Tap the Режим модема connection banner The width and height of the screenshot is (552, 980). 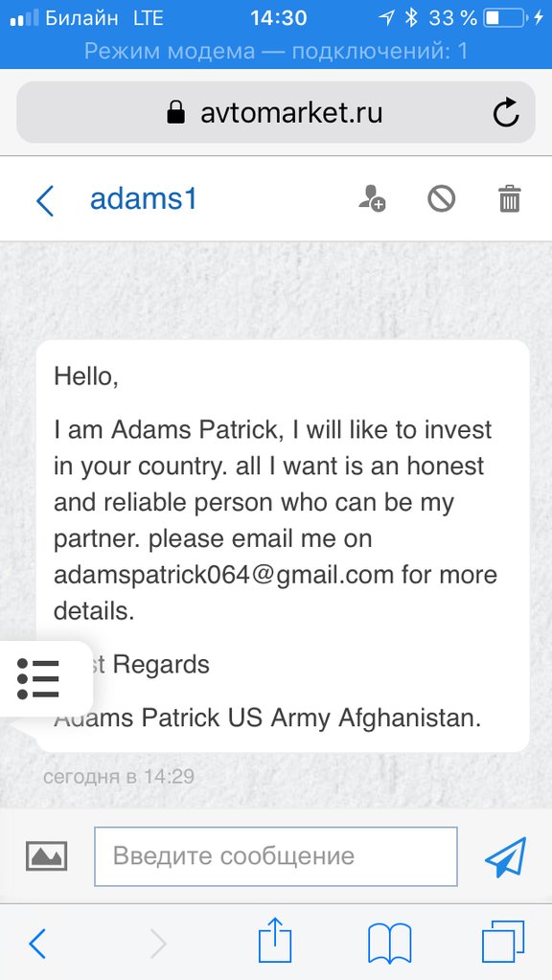click(276, 51)
